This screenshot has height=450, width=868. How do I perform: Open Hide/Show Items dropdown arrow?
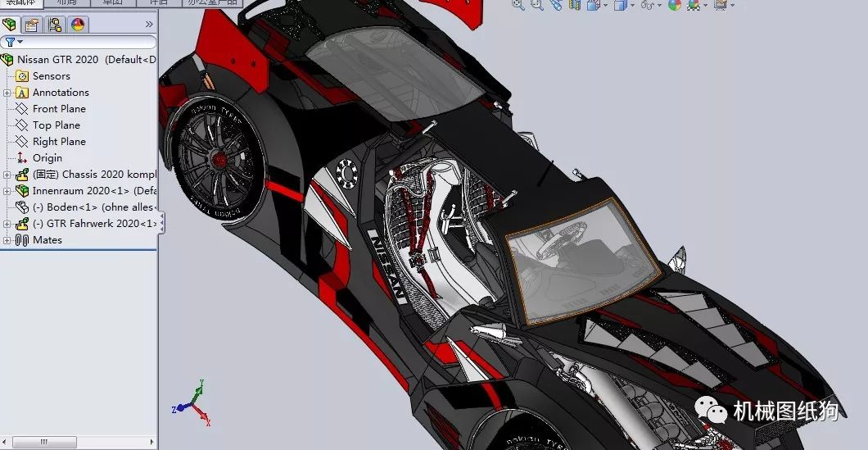pyautogui.click(x=659, y=6)
